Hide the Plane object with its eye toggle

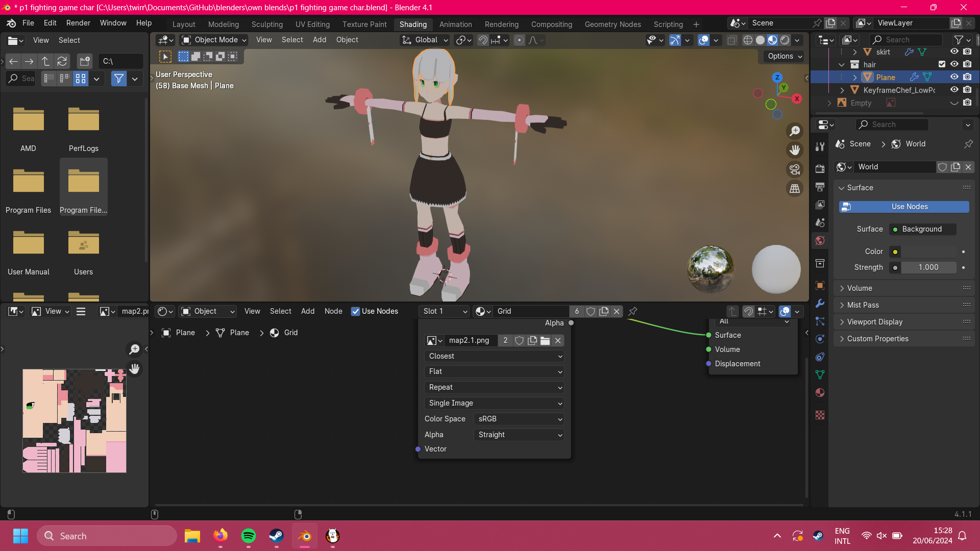[x=954, y=77]
